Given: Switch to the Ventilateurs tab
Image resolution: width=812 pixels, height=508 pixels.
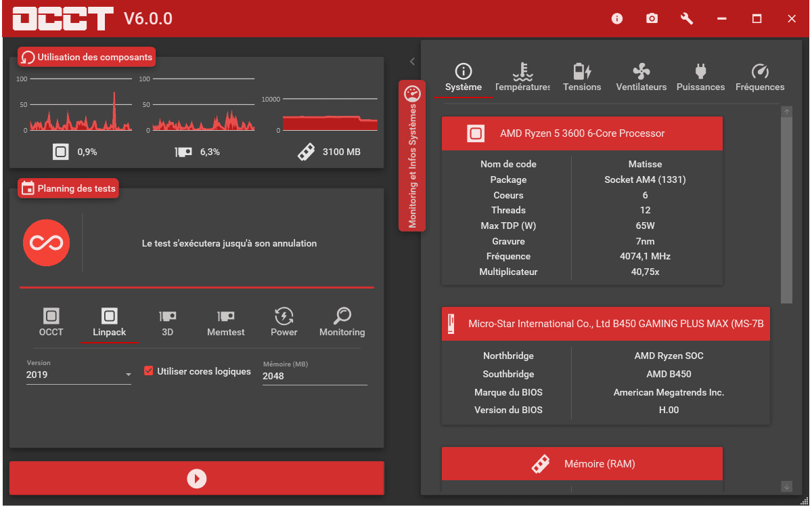Looking at the screenshot, I should pos(641,78).
